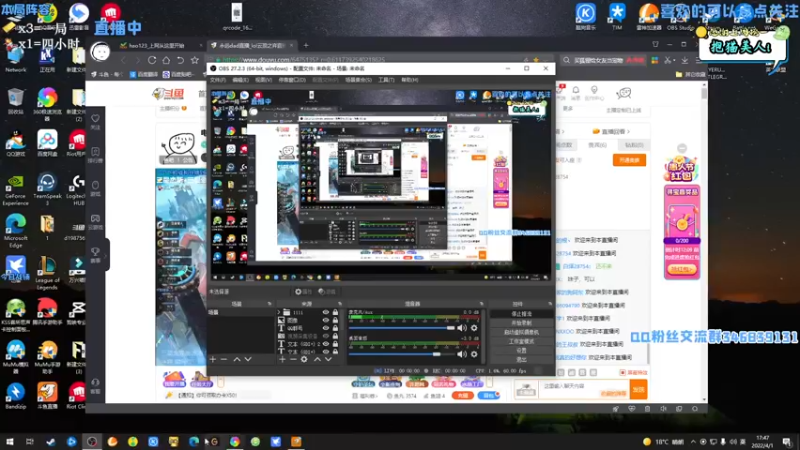Viewport: 800px width, 450px height.
Task: Reload the page in the browser toolbar
Action: tap(152, 60)
